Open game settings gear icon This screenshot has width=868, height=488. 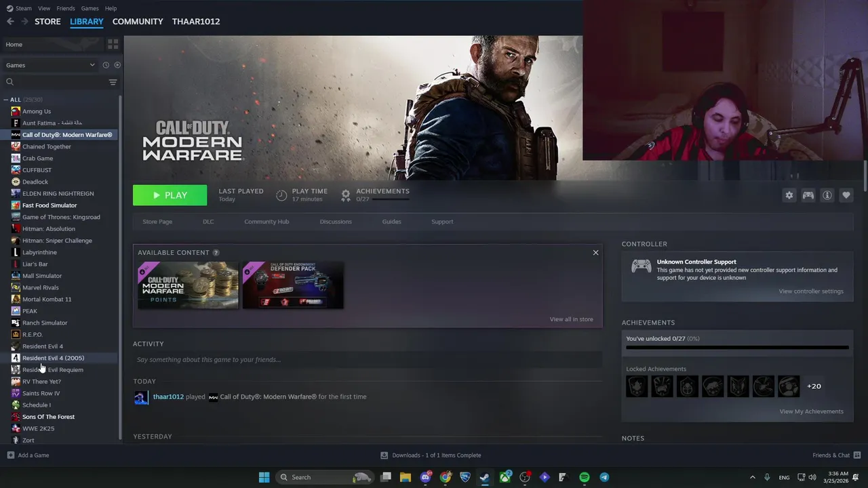(x=789, y=195)
